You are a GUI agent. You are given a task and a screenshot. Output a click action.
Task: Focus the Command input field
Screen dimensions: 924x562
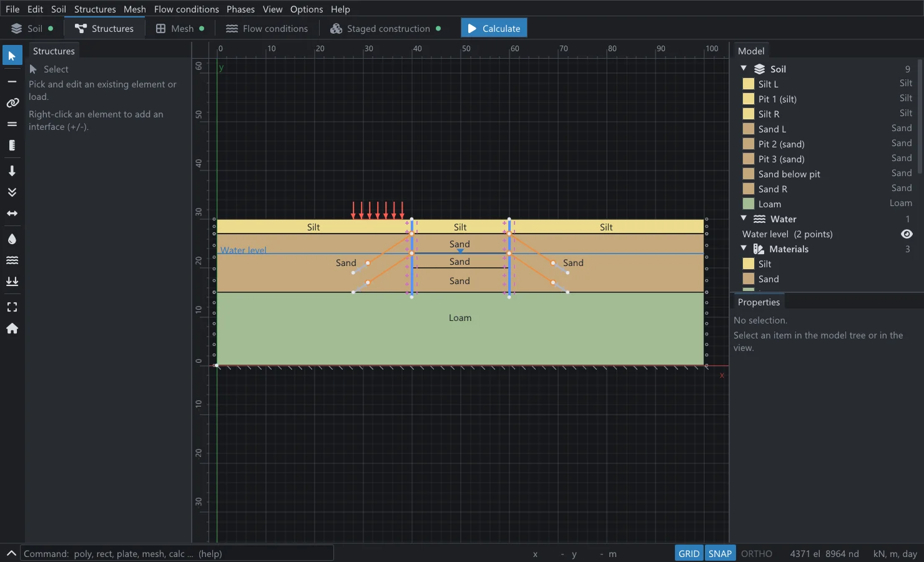pos(177,553)
